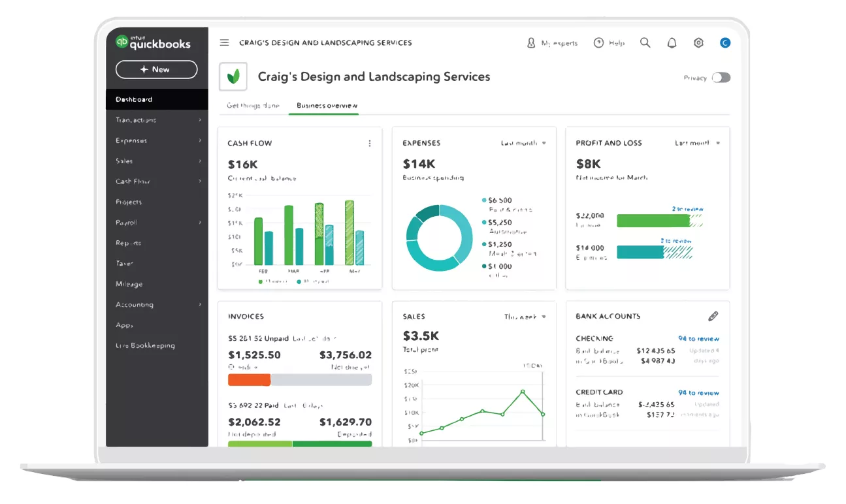Click the $5,250 Automotive legend item

(x=504, y=227)
